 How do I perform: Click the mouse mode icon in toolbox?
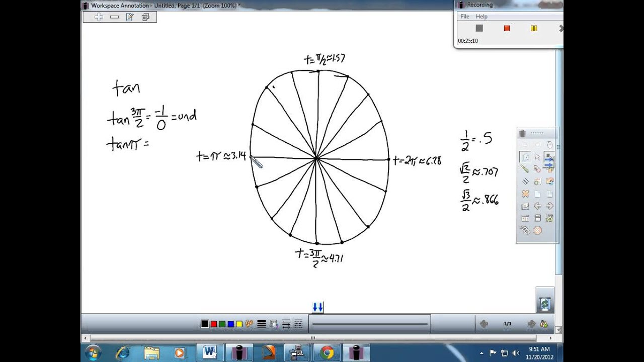[550, 145]
